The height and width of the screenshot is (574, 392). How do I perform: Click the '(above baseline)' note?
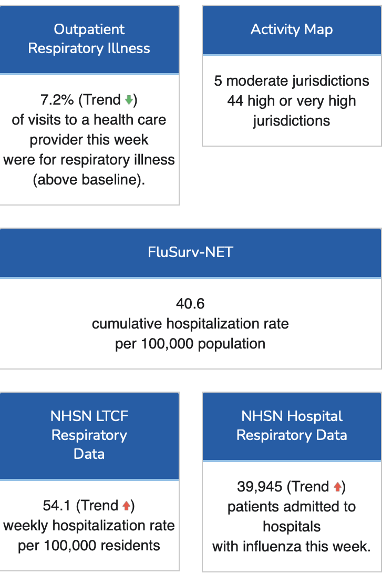pos(89,180)
